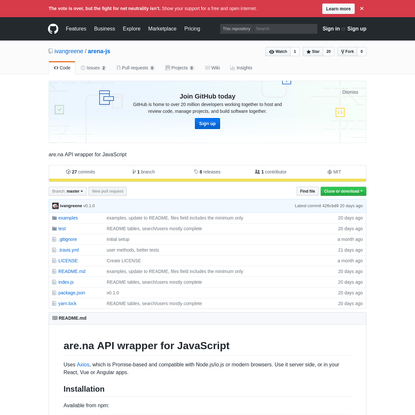Focus the repository search field

pos(285,29)
